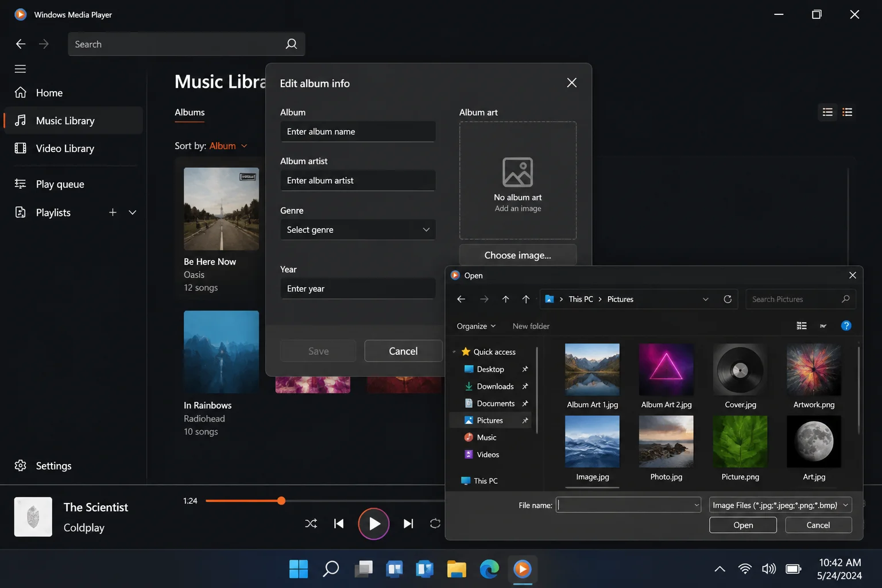Click the Play button
The image size is (882, 588).
pyautogui.click(x=374, y=524)
